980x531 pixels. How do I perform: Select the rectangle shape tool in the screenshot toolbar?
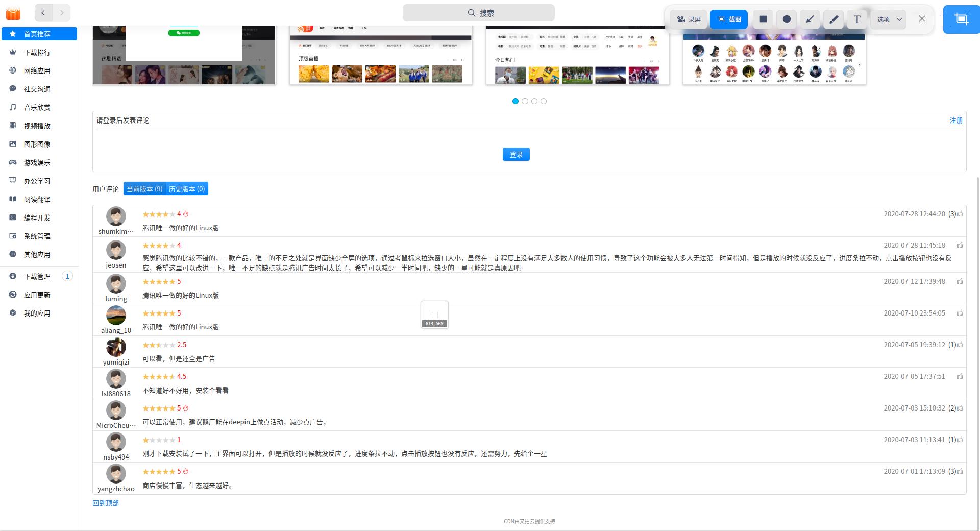763,19
